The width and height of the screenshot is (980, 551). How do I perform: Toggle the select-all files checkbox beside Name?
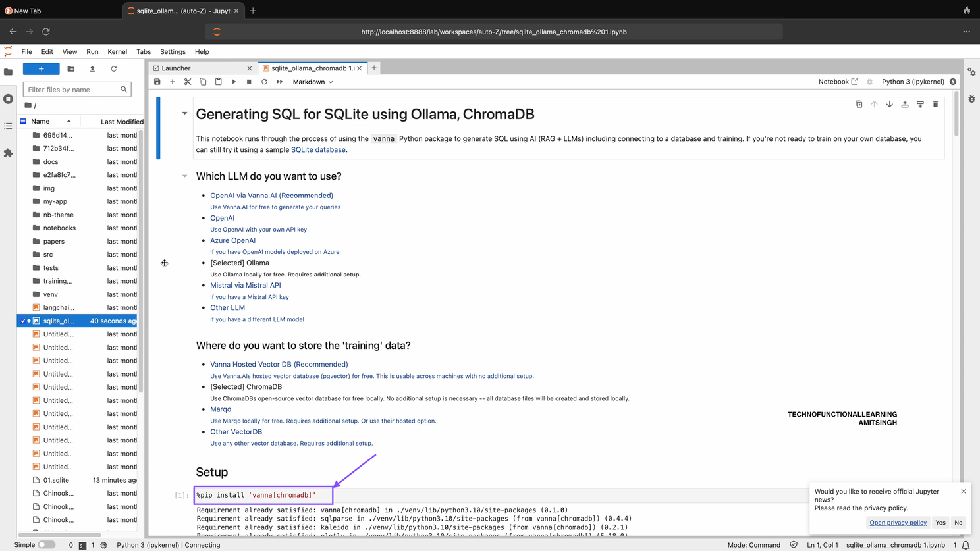(x=23, y=121)
